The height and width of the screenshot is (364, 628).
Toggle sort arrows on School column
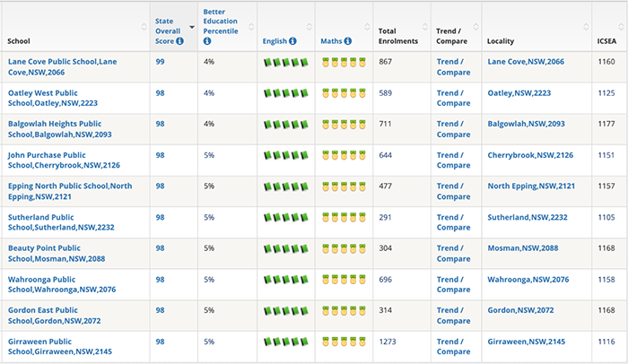144,26
